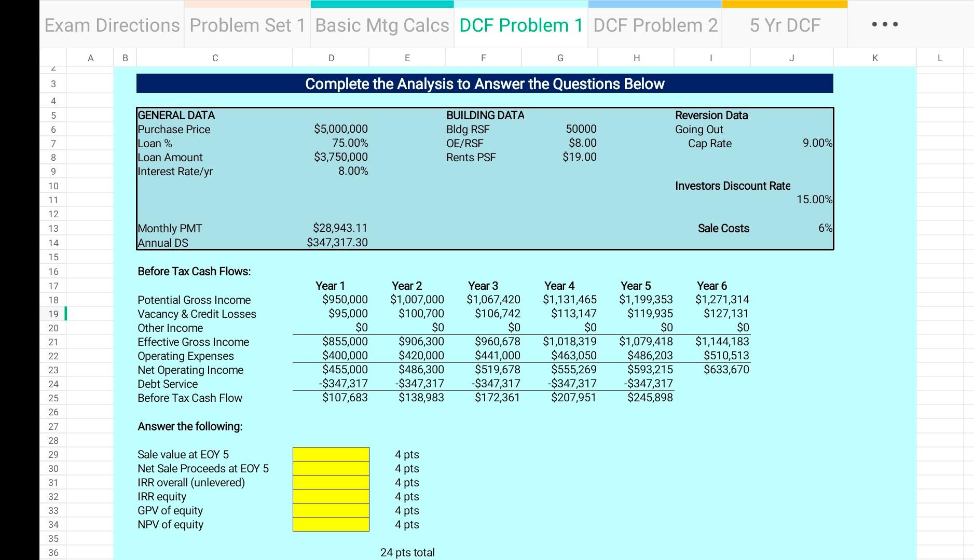Select column D header
The height and width of the screenshot is (560, 974).
(331, 58)
